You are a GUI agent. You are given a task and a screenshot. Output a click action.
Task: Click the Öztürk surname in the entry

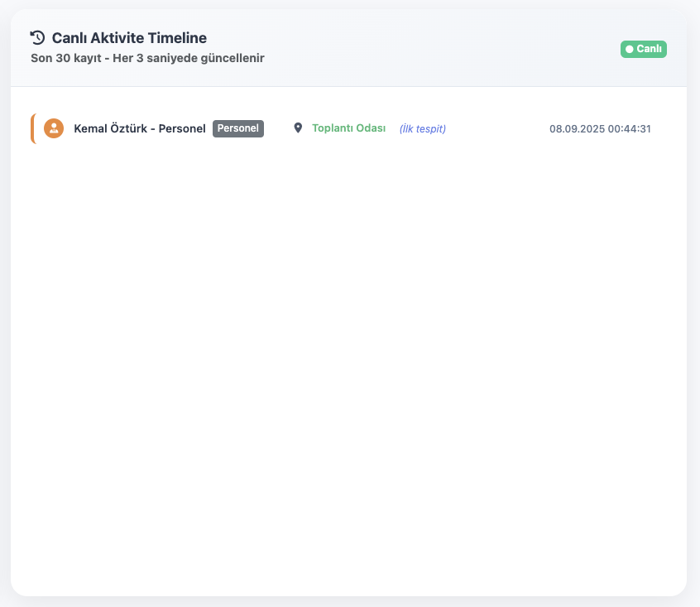point(128,128)
